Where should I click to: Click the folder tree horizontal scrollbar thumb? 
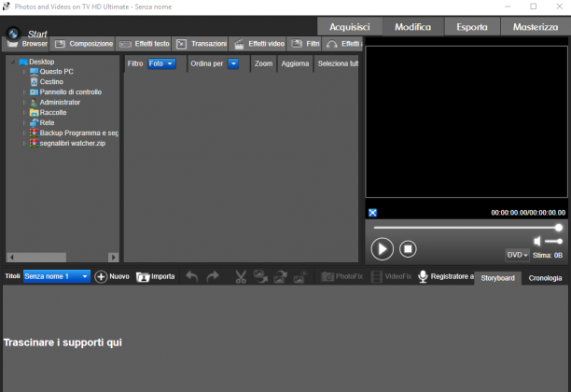pos(41,258)
